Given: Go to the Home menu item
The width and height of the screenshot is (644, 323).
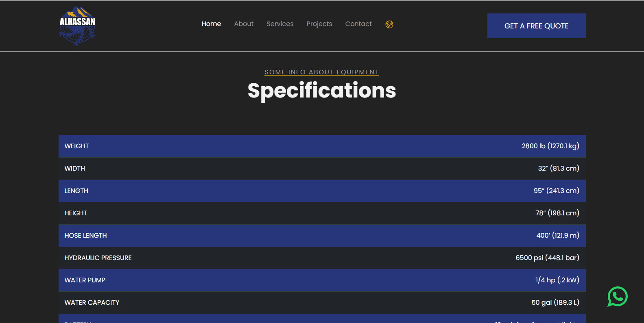Looking at the screenshot, I should point(211,24).
